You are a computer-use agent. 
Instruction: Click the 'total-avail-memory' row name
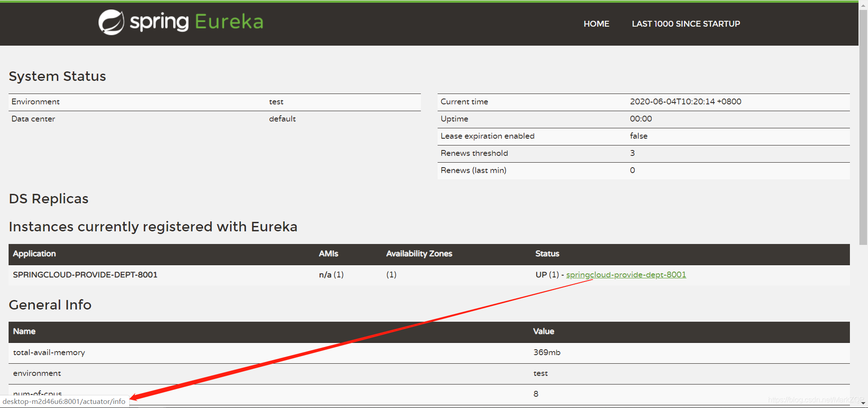tap(49, 352)
